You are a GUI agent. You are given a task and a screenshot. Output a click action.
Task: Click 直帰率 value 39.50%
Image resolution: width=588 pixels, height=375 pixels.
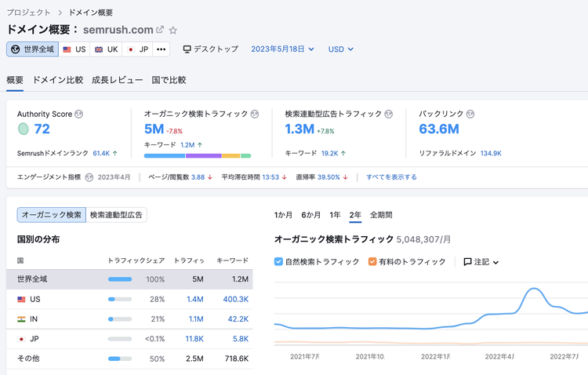tap(328, 177)
